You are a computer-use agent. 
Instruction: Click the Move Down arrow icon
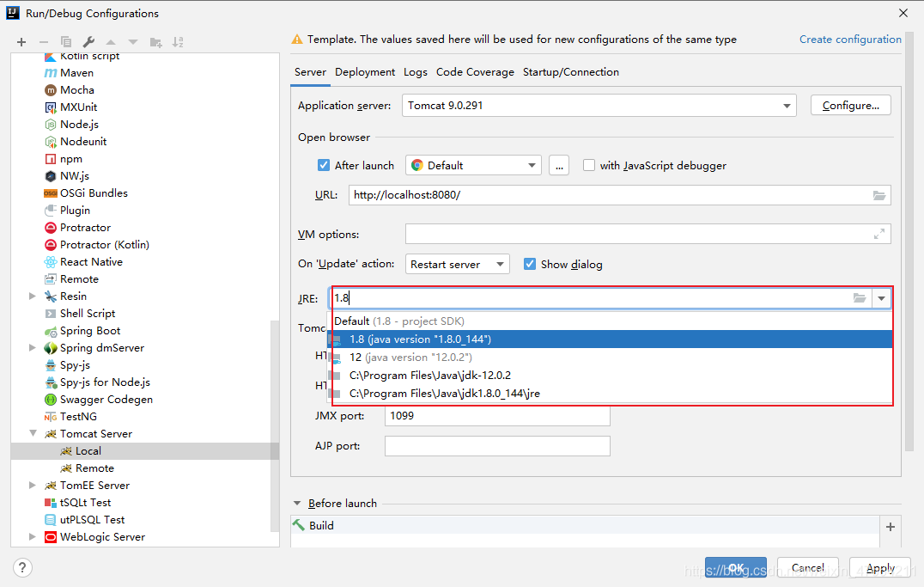133,42
